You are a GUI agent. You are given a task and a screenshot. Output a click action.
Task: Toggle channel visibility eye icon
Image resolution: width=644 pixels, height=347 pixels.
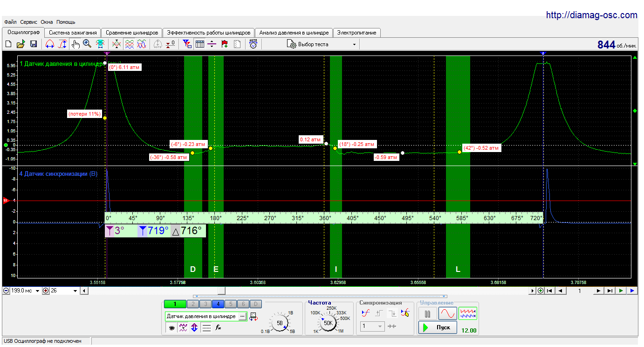(x=171, y=328)
